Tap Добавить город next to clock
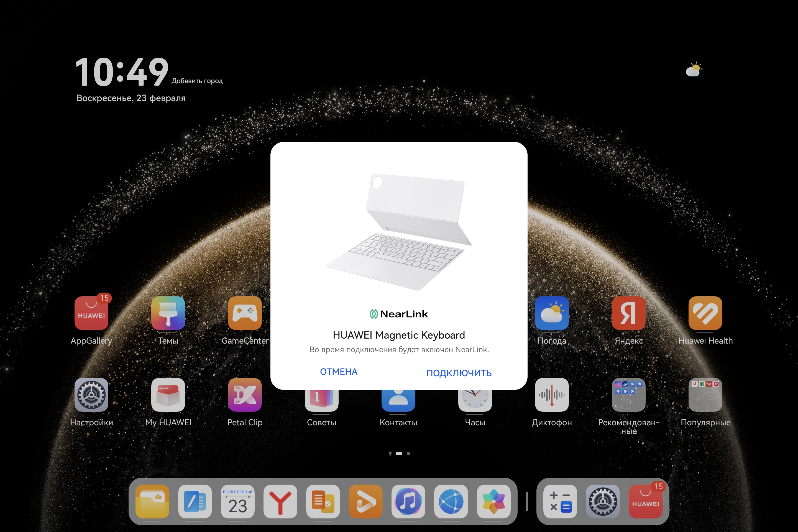 [x=197, y=81]
